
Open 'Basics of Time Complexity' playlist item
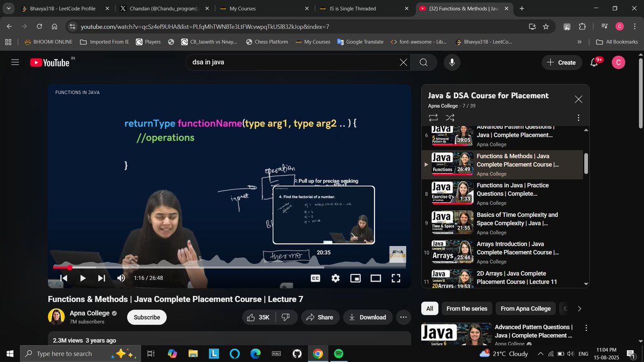502,223
